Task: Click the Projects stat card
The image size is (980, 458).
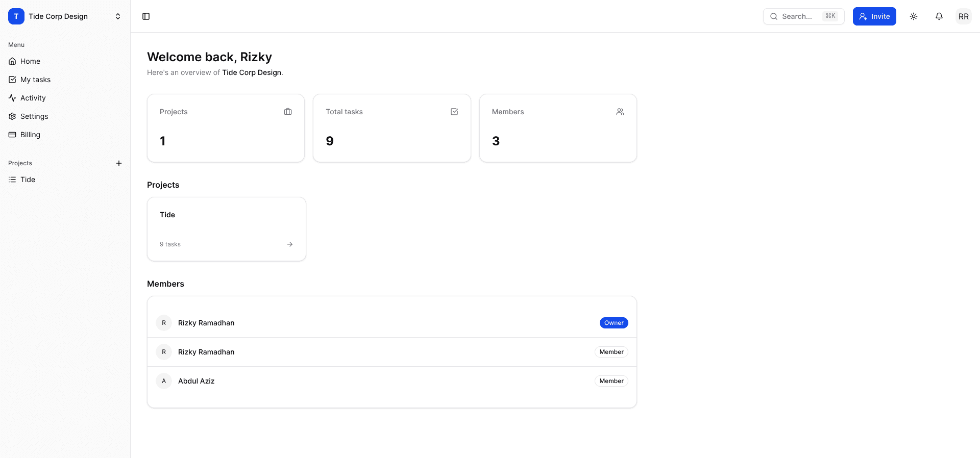Action: [226, 128]
